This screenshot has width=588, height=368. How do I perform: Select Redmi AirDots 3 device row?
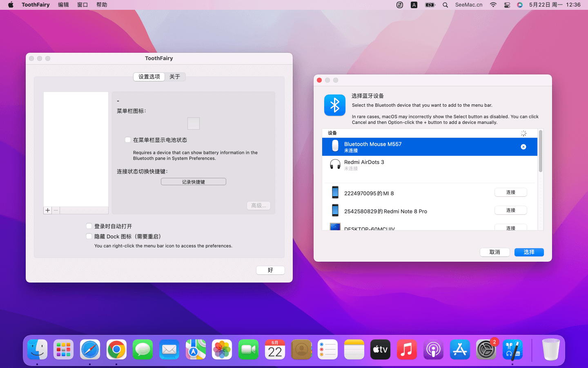coord(430,165)
